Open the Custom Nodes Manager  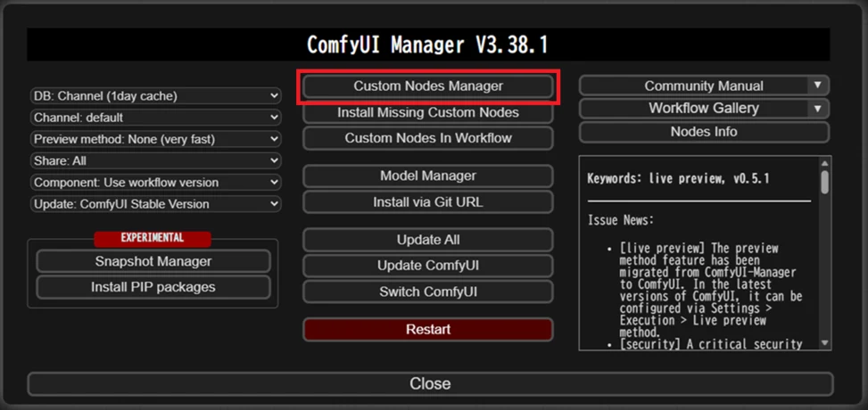tap(428, 86)
